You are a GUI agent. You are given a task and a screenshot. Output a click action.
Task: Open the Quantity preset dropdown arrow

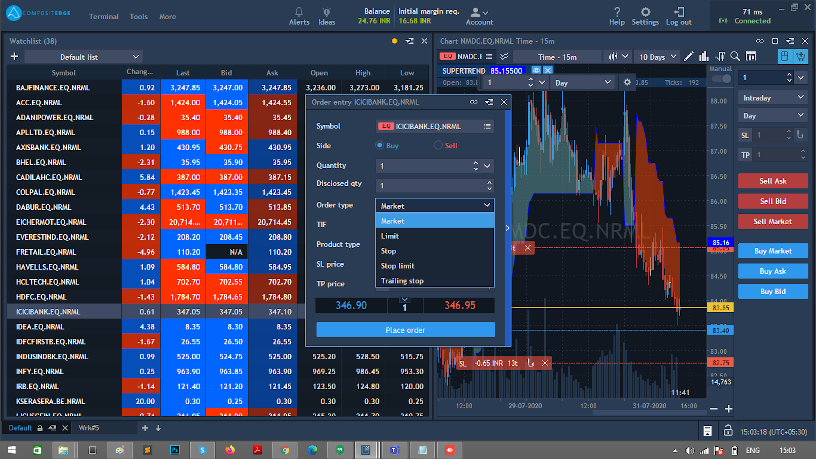coord(487,166)
